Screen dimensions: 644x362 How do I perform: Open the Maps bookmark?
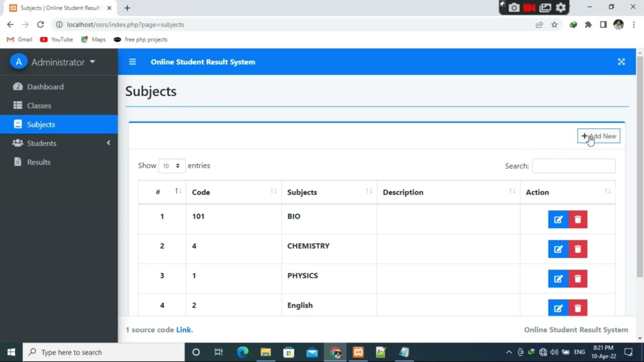93,39
